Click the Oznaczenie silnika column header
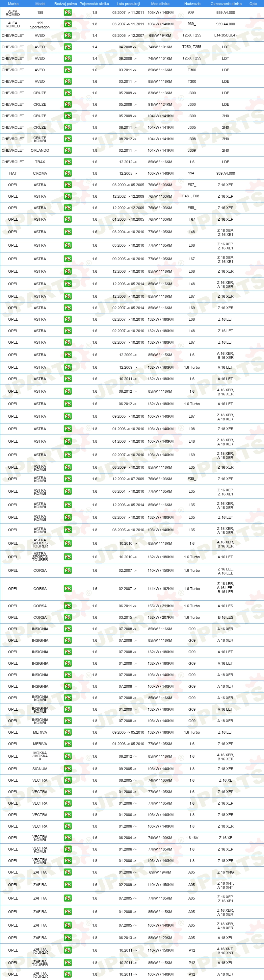This screenshot has height=980, width=264. 226,4
